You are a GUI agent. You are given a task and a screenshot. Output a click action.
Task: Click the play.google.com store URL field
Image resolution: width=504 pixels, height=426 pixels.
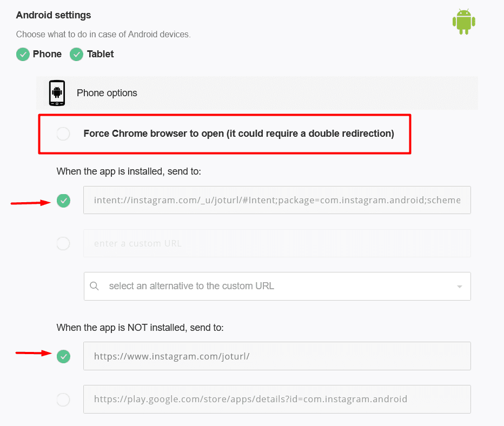tap(277, 400)
